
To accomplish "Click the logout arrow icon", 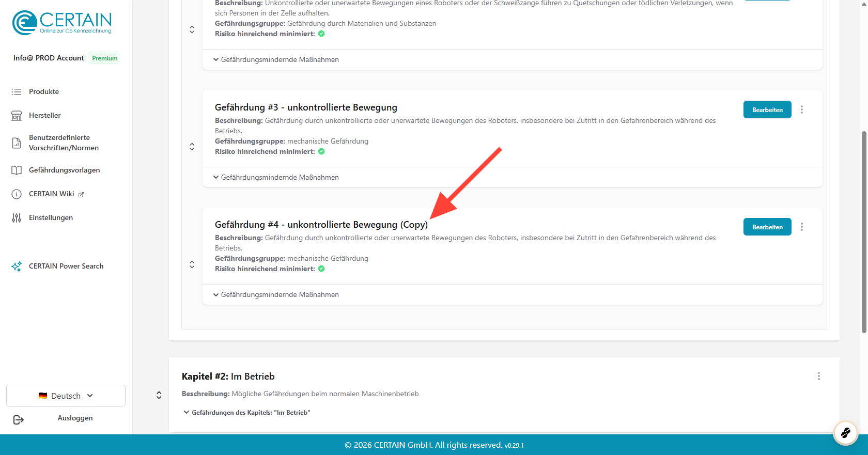I will click(19, 419).
